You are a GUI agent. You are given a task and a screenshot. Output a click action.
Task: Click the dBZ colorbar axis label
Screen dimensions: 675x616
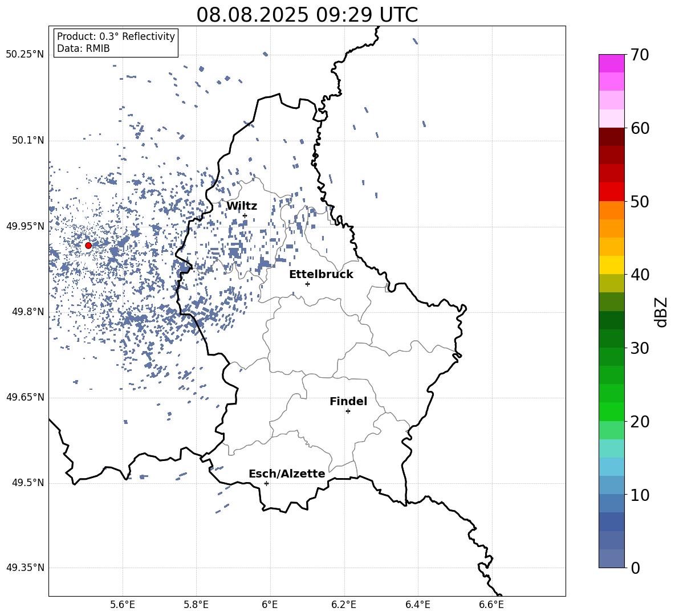click(662, 312)
